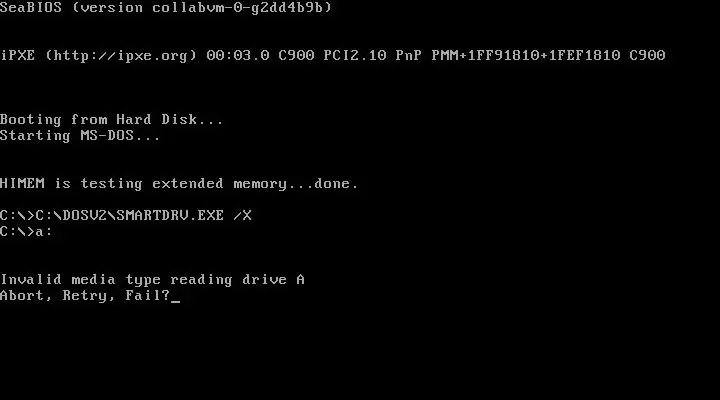Screen dimensions: 720x400
Task: Click the word 'done.' after HIMEM test
Action: coord(336,184)
